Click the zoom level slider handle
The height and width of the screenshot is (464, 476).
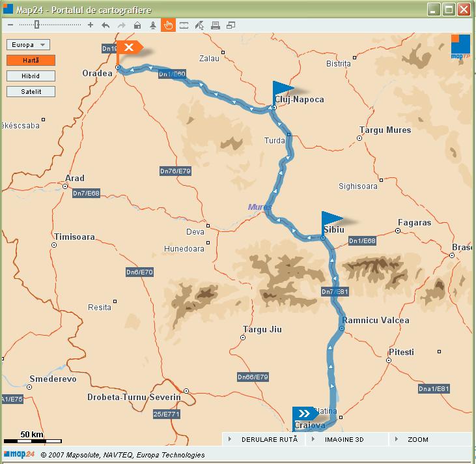pyautogui.click(x=37, y=25)
